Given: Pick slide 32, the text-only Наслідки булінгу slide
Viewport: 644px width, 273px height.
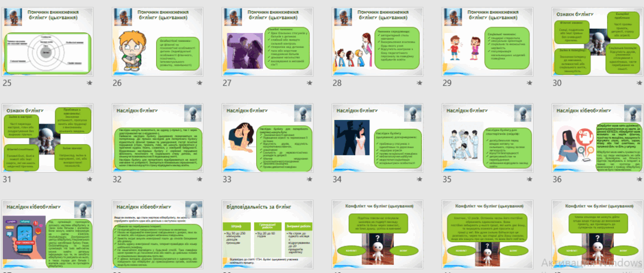Looking at the screenshot, I should click(x=158, y=138).
